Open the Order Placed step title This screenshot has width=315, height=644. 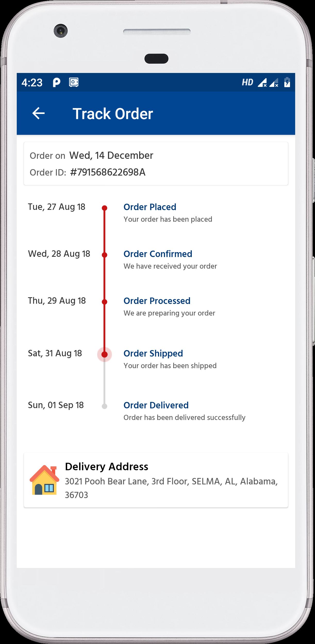click(150, 207)
